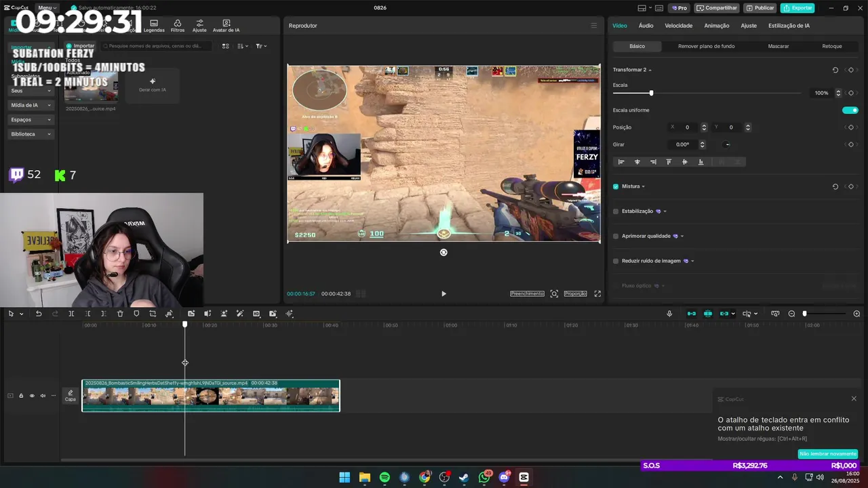The height and width of the screenshot is (488, 868).
Task: Toggle the auto snapping teal button
Action: pyautogui.click(x=708, y=314)
